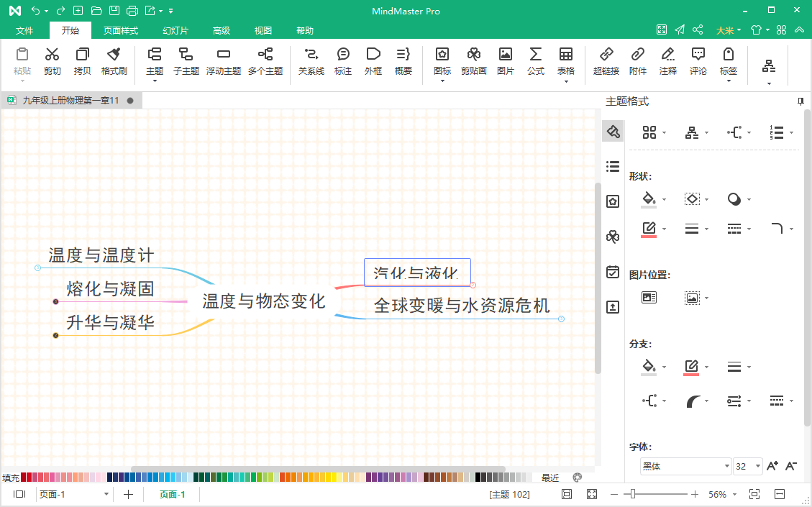812x507 pixels.
Task: Open the 黑体 font family dropdown
Action: tap(726, 466)
